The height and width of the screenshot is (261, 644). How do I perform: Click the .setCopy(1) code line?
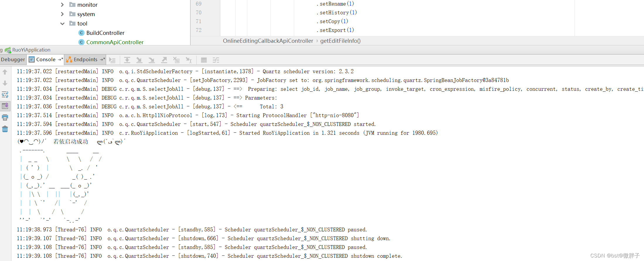tap(332, 21)
